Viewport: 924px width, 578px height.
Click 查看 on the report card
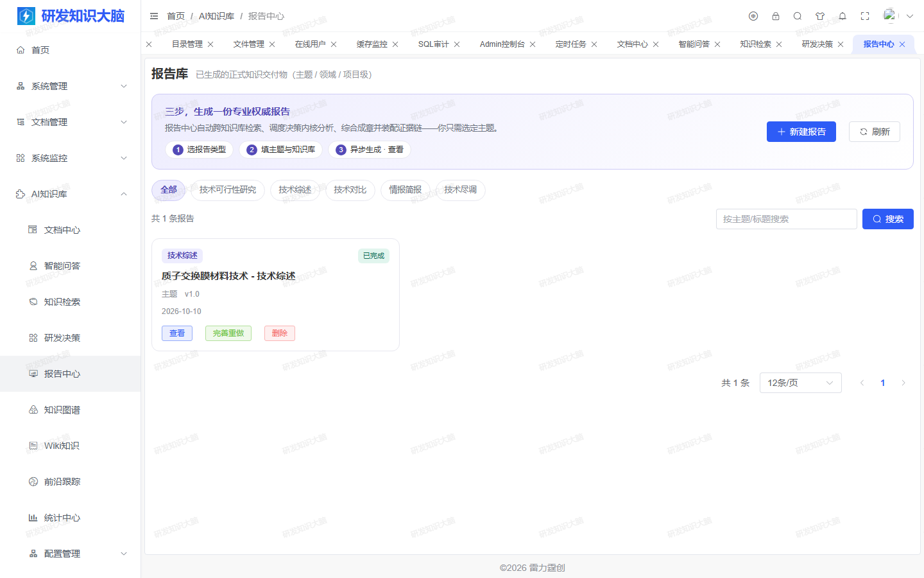[x=177, y=333]
